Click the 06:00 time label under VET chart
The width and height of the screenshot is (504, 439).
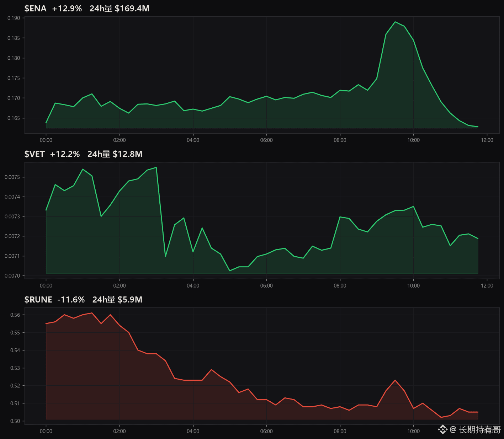point(266,286)
